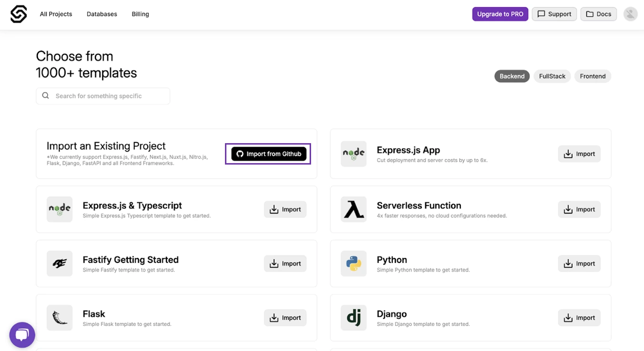
Task: Click the Django template title
Action: coord(391,314)
